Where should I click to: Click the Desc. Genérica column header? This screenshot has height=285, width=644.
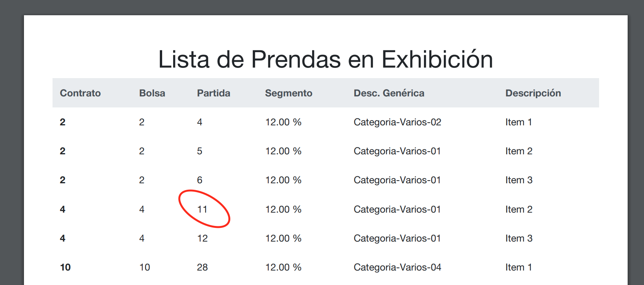389,93
